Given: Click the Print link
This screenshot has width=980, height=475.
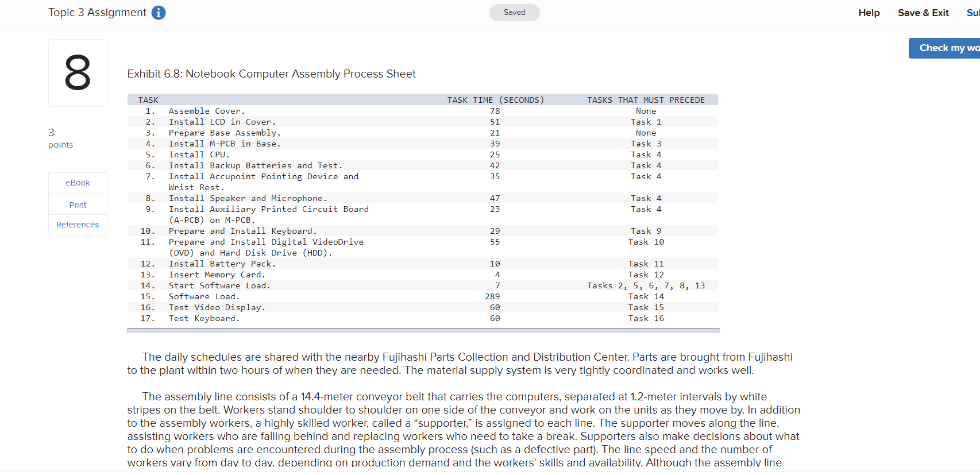Looking at the screenshot, I should click(x=78, y=205).
